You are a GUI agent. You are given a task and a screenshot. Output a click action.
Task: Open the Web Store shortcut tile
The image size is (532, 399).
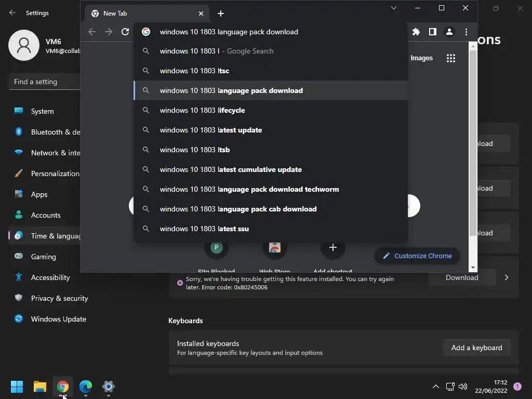click(x=275, y=248)
